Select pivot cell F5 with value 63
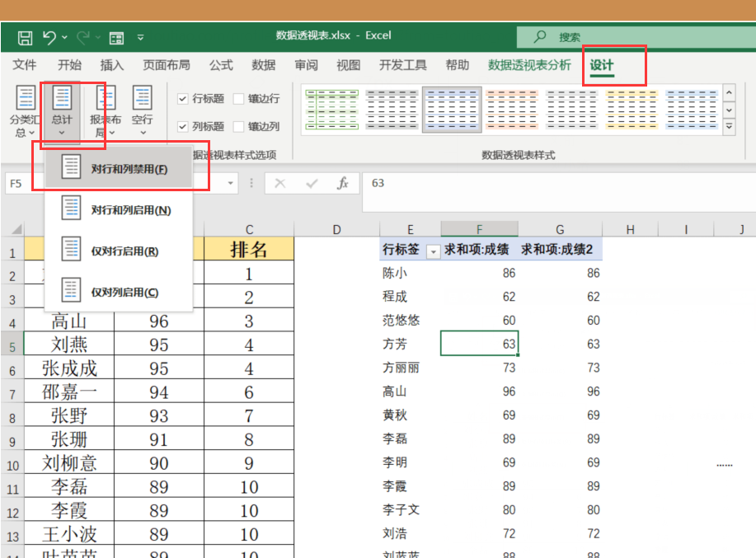 (x=479, y=344)
